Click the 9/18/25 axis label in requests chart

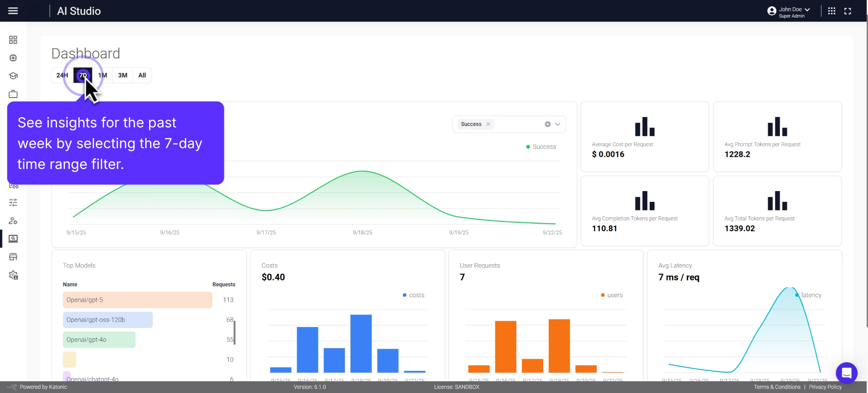click(363, 233)
